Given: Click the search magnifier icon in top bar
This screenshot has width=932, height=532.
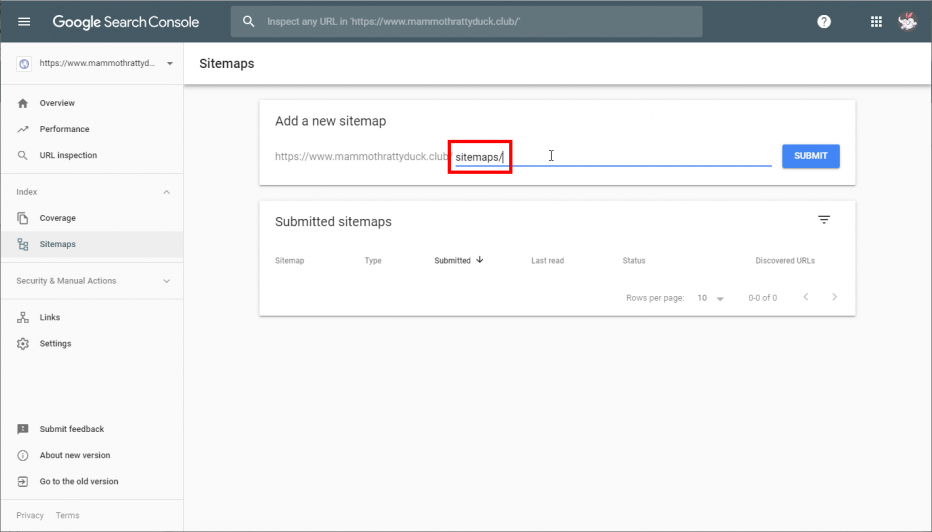Looking at the screenshot, I should [248, 22].
